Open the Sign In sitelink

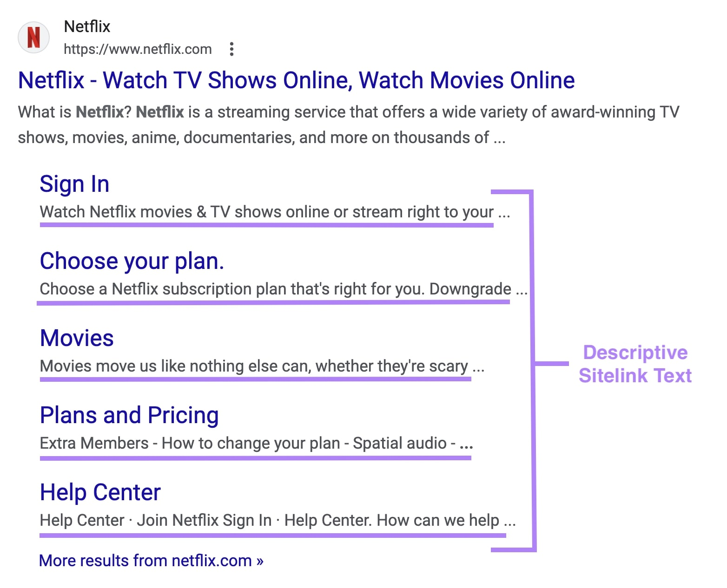pyautogui.click(x=74, y=183)
